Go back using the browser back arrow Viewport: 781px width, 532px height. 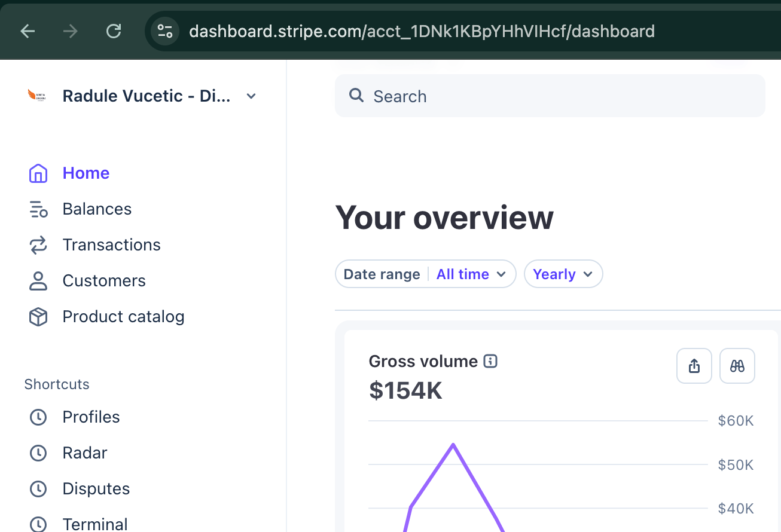28,31
